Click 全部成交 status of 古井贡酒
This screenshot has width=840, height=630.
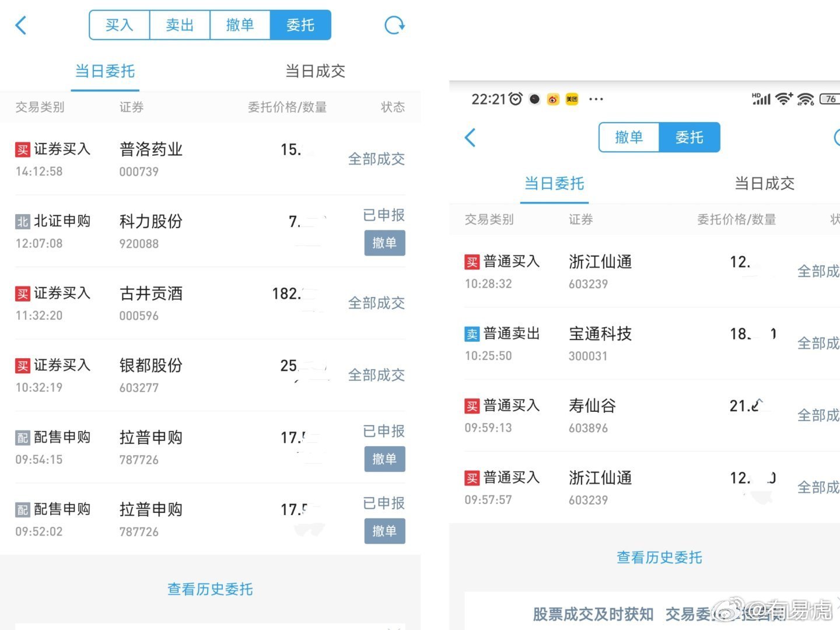[376, 303]
